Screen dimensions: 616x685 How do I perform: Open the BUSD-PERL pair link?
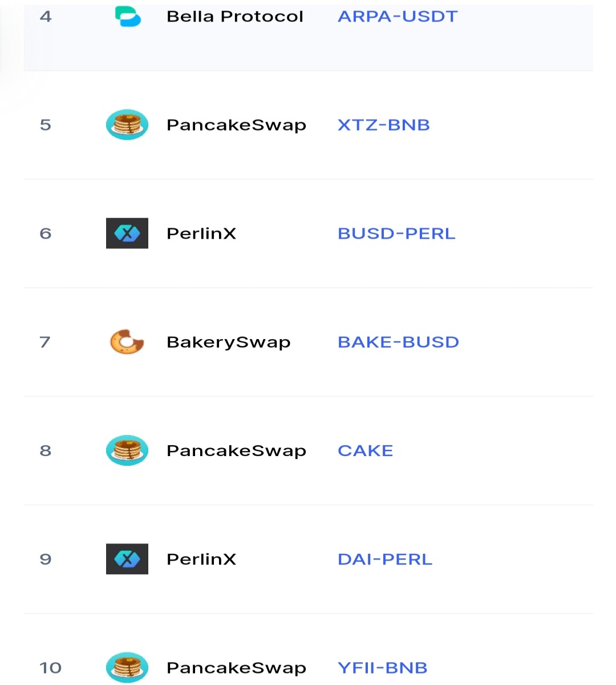pyautogui.click(x=396, y=233)
